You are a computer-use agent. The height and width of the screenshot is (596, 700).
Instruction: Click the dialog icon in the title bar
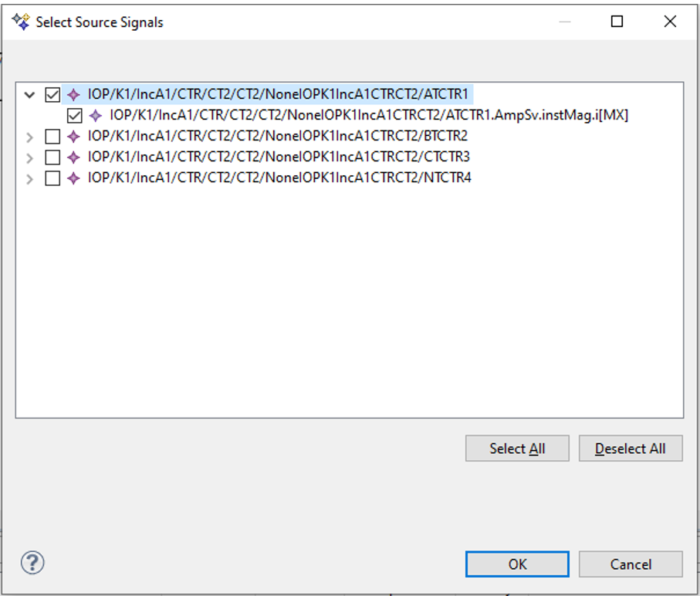[21, 22]
